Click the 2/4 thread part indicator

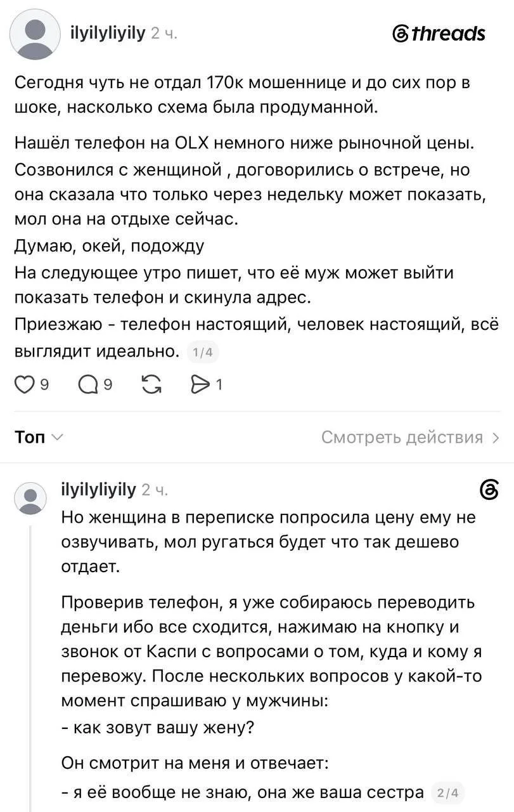tap(447, 792)
